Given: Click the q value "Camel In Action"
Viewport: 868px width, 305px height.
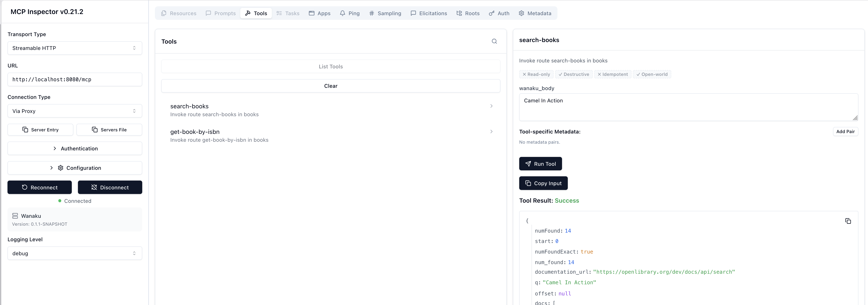Looking at the screenshot, I should [x=569, y=282].
